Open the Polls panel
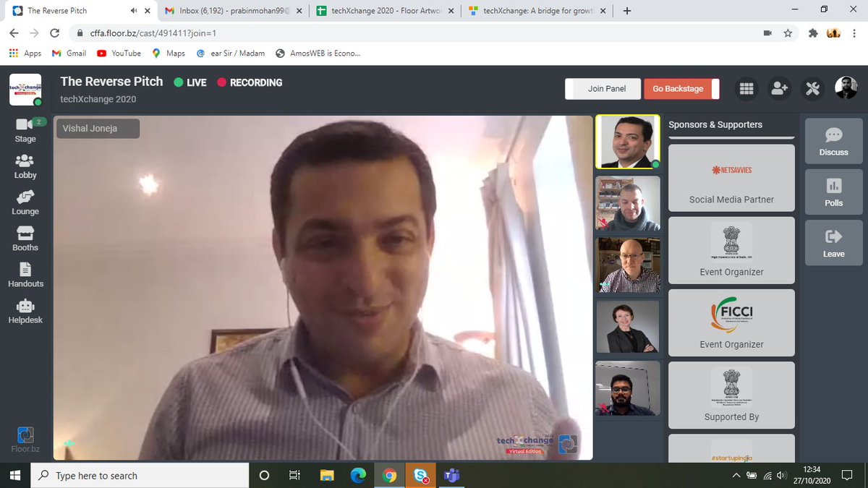Screen dimensions: 868x488 833,192
